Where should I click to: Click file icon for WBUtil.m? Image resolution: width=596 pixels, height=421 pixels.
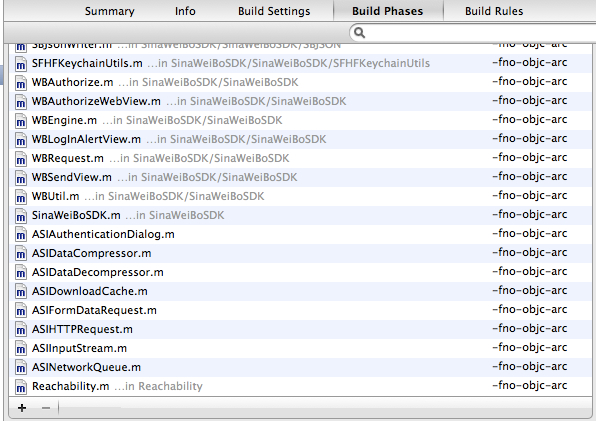(x=21, y=197)
